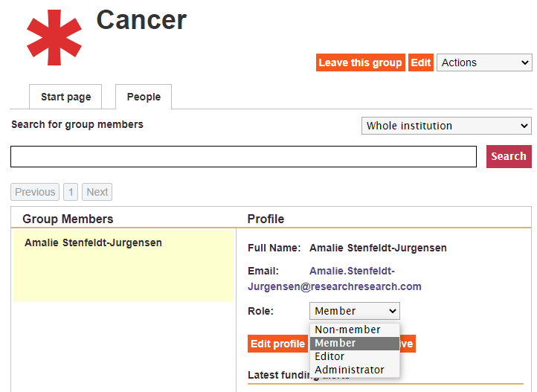Go to the Previous page of results
The width and height of the screenshot is (537, 392).
[35, 193]
